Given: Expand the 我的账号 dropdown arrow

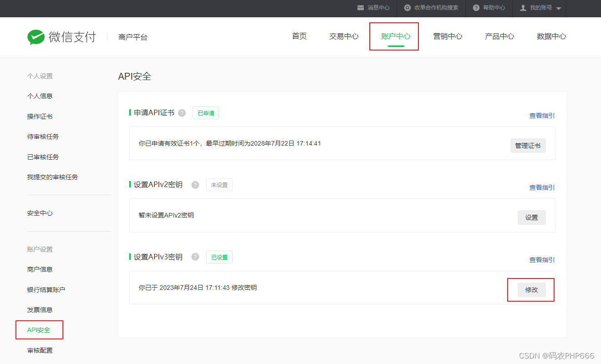Looking at the screenshot, I should (x=559, y=8).
